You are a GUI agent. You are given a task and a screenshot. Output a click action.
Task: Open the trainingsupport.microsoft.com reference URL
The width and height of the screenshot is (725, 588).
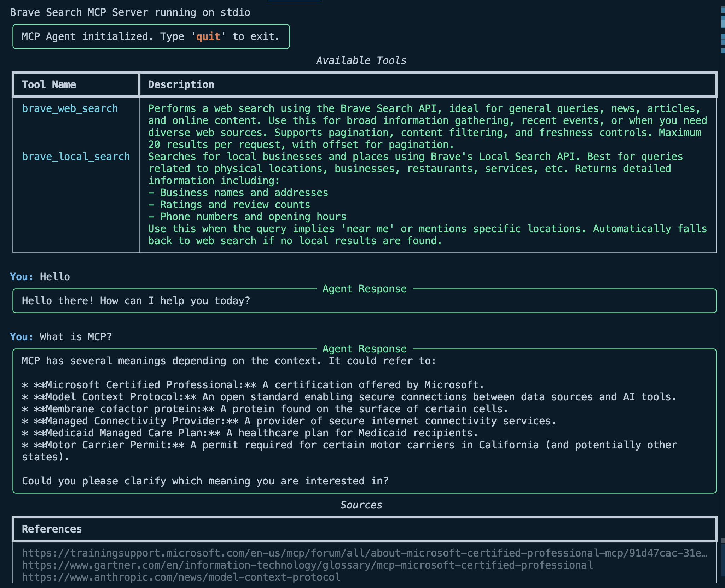364,553
